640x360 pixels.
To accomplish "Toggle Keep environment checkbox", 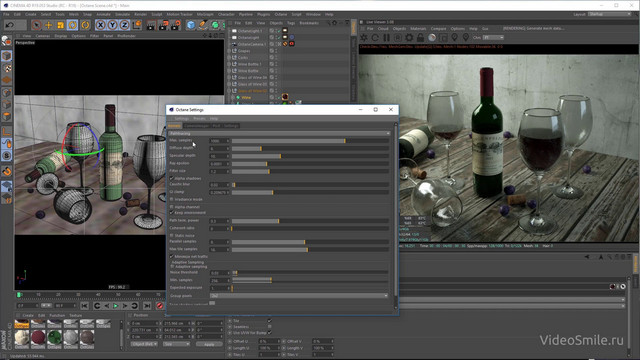I will click(x=172, y=213).
